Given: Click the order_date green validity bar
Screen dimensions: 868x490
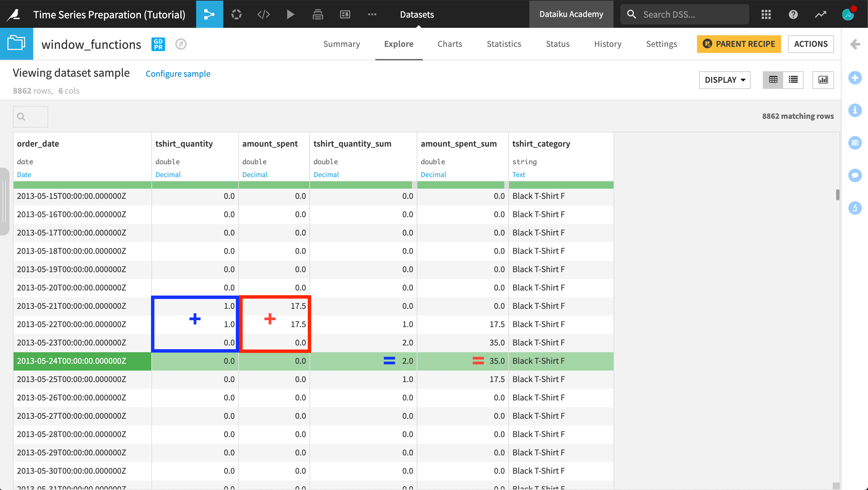Looking at the screenshot, I should point(82,185).
